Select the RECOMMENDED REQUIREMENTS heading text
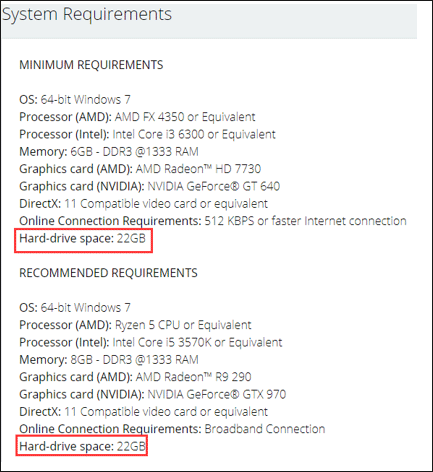 pyautogui.click(x=108, y=273)
